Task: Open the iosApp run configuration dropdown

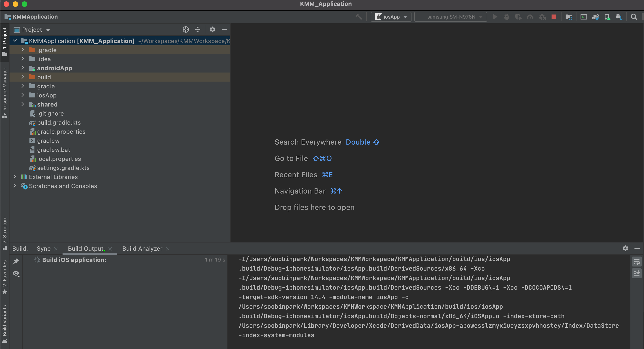Action: click(391, 17)
